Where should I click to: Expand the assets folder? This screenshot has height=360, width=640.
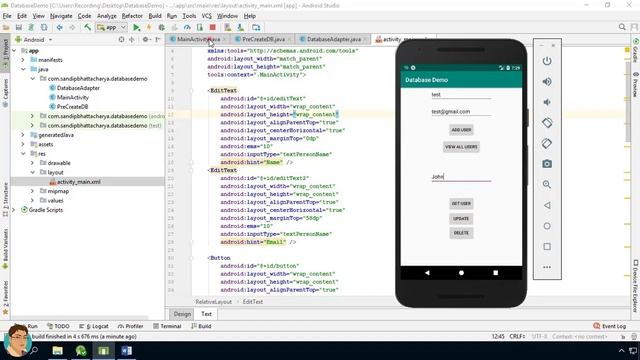coord(23,144)
